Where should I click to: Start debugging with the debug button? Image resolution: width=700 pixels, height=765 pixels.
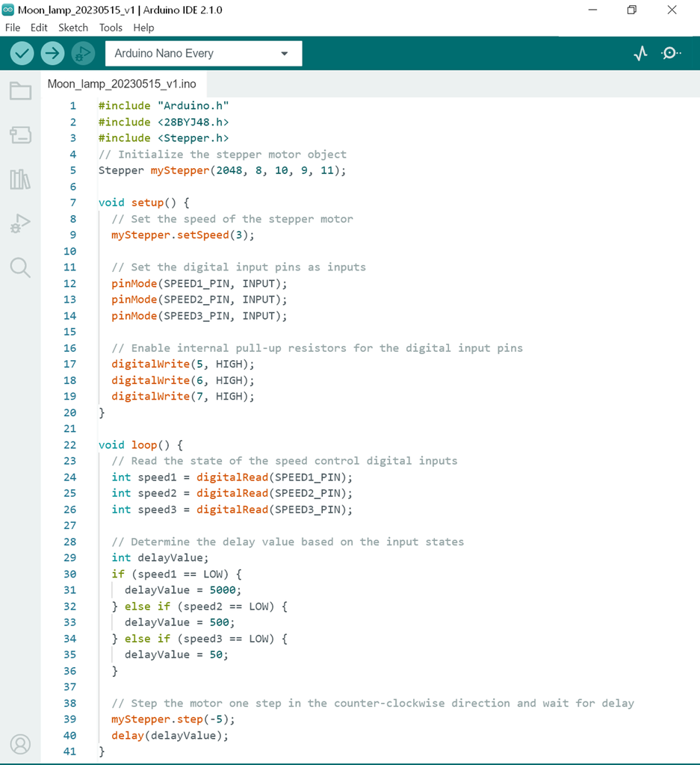[84, 53]
